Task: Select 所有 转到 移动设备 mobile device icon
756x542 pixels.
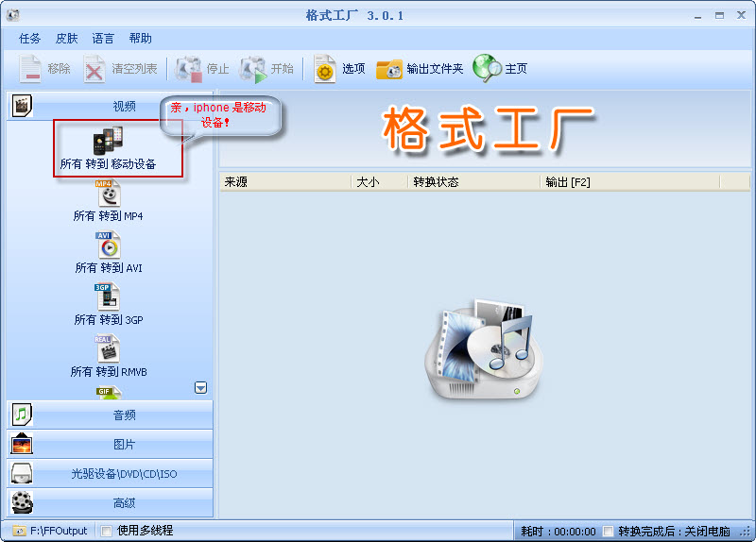Action: [108, 141]
